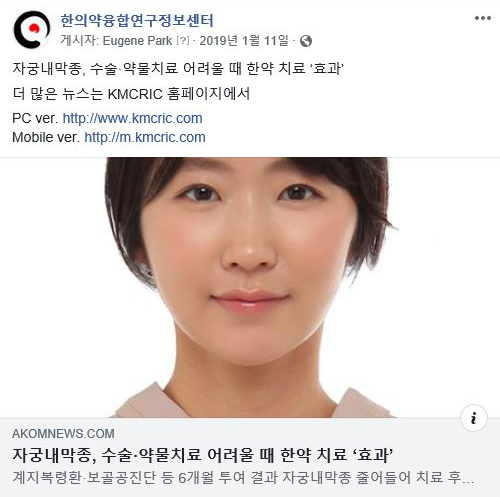Open the 한의약융합연구정보센터 page name link
The width and height of the screenshot is (500, 497).
point(137,21)
